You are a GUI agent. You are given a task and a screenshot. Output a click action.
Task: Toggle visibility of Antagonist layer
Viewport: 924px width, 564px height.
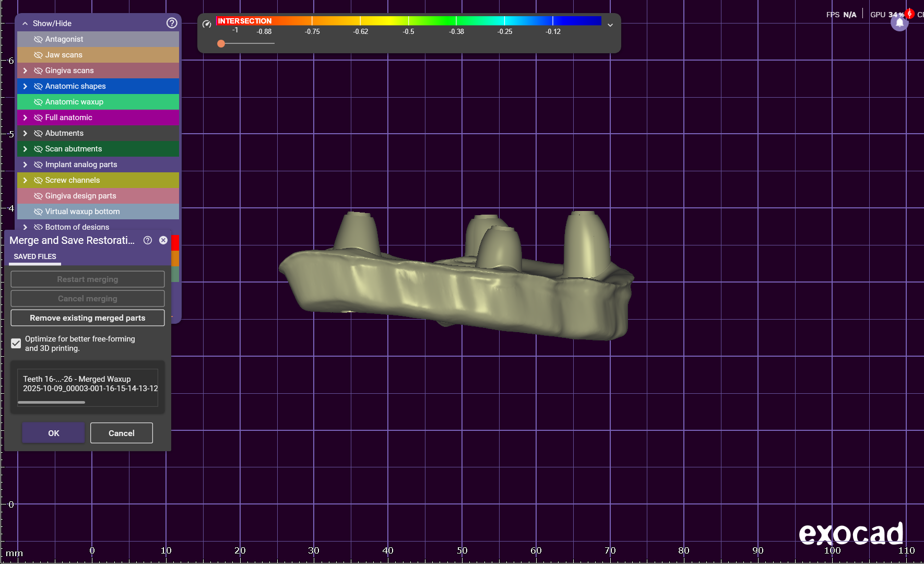[x=38, y=39]
